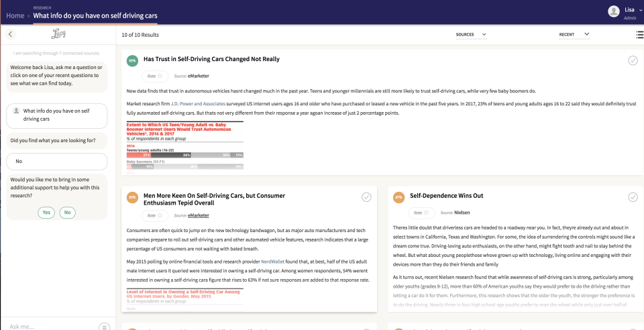644x330 pixels.
Task: Rate the Self-Dependence Wins Out article
Action: (x=421, y=213)
